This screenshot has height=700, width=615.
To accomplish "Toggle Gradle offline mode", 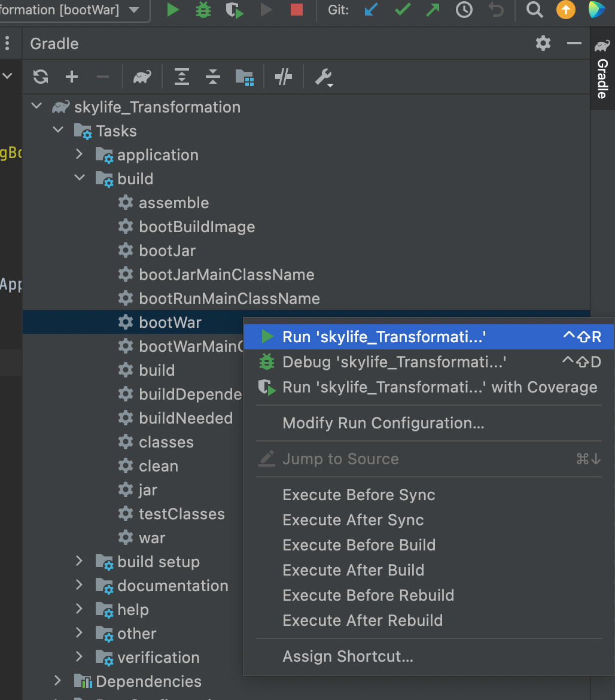I will (x=284, y=77).
